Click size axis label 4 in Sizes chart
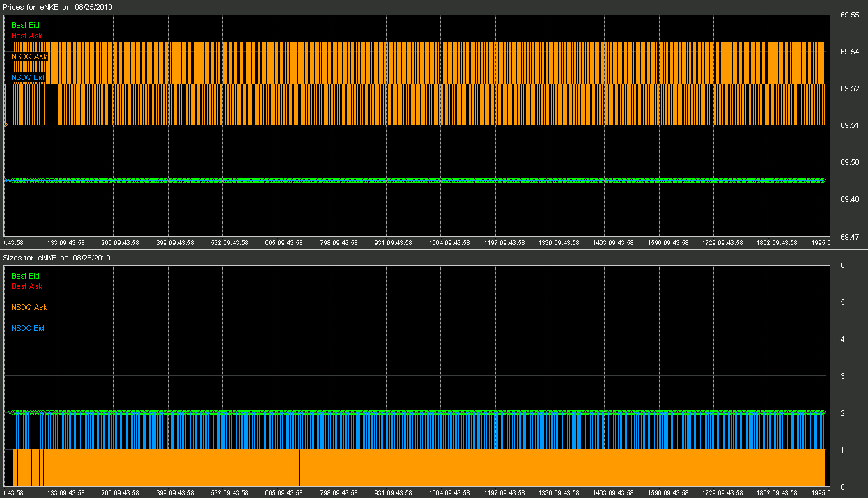Viewport: 868px width, 498px height. (843, 339)
